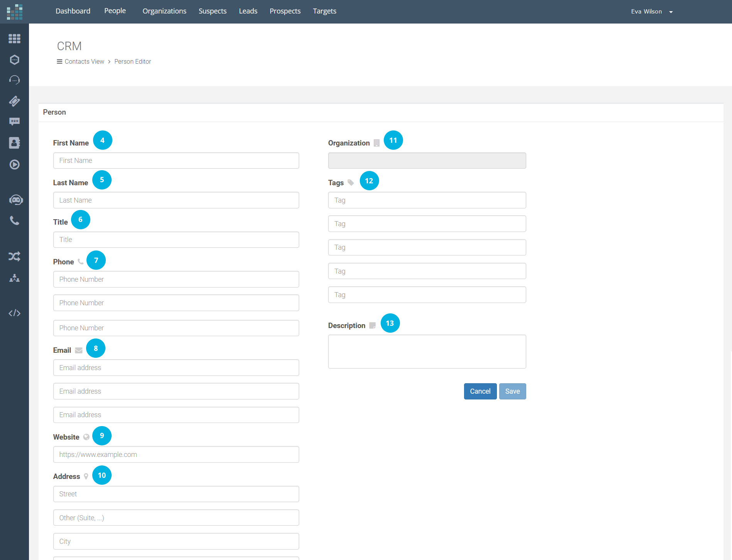Click the Person panel header text

[x=54, y=112]
